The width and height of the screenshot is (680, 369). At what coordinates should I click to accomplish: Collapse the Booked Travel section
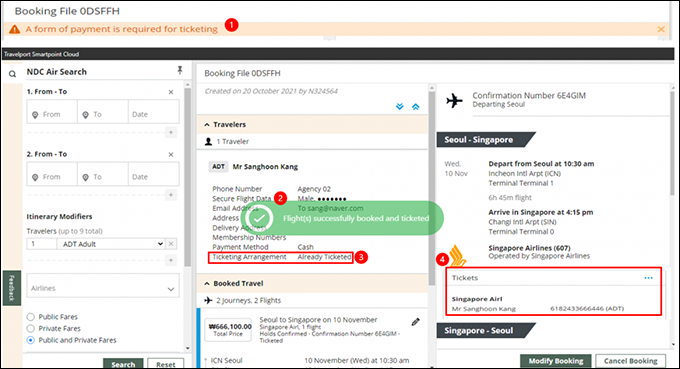(x=207, y=284)
